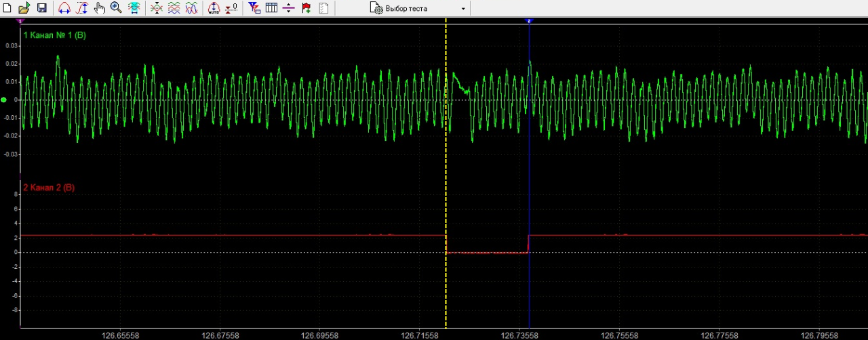
Task: Open the Выбор теста dropdown
Action: pyautogui.click(x=419, y=8)
